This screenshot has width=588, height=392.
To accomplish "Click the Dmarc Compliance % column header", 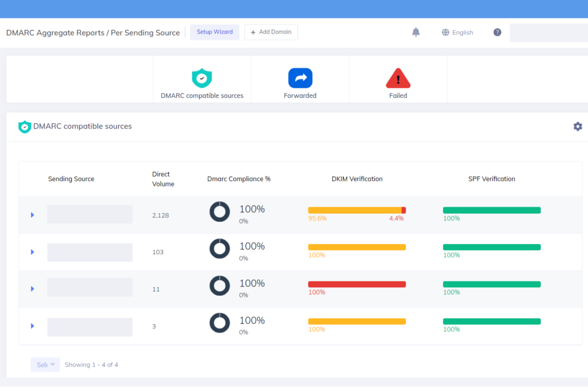I will 239,179.
